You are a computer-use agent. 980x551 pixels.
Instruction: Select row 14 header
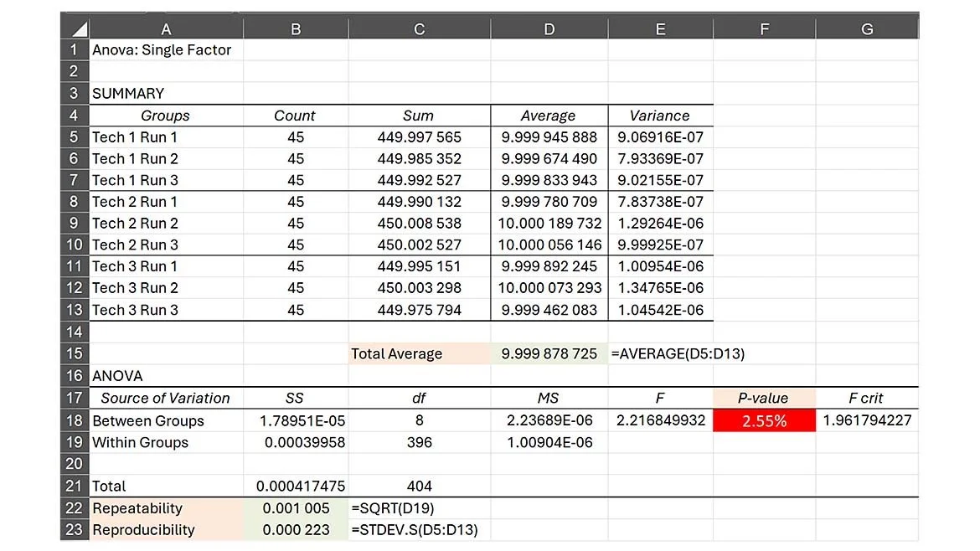pos(75,332)
